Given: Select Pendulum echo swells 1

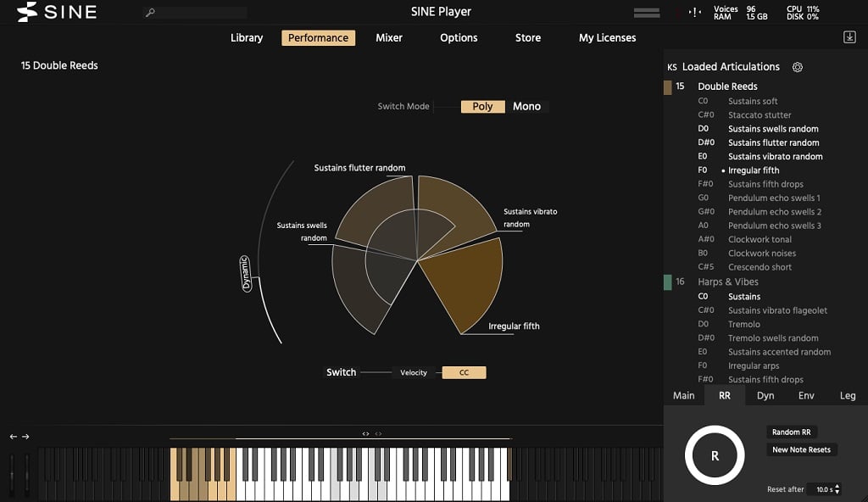Looking at the screenshot, I should point(774,198).
